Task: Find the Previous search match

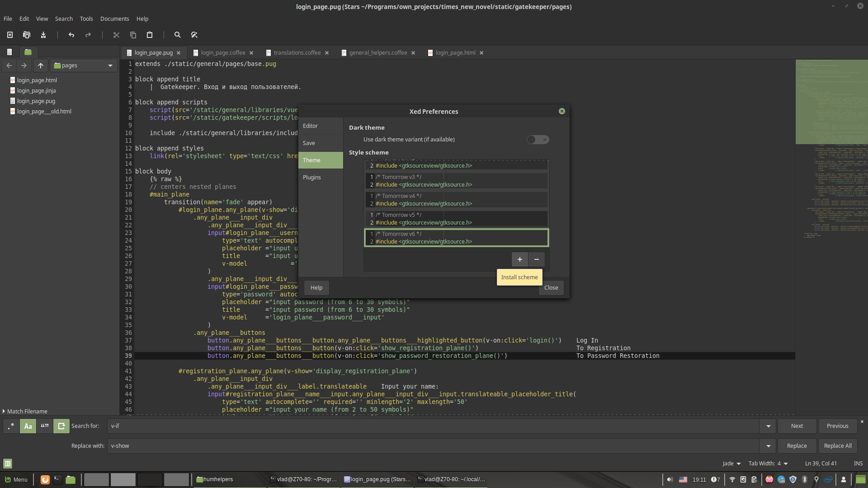Action: click(837, 426)
